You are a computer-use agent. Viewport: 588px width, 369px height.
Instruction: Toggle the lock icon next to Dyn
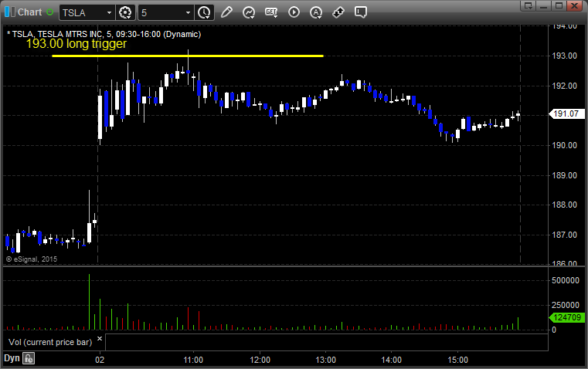click(x=29, y=358)
